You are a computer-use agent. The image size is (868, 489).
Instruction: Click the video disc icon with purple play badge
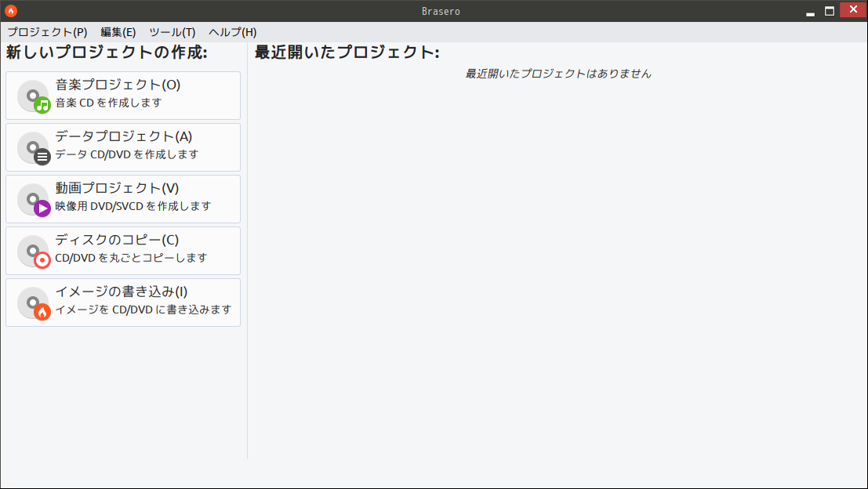pos(34,201)
